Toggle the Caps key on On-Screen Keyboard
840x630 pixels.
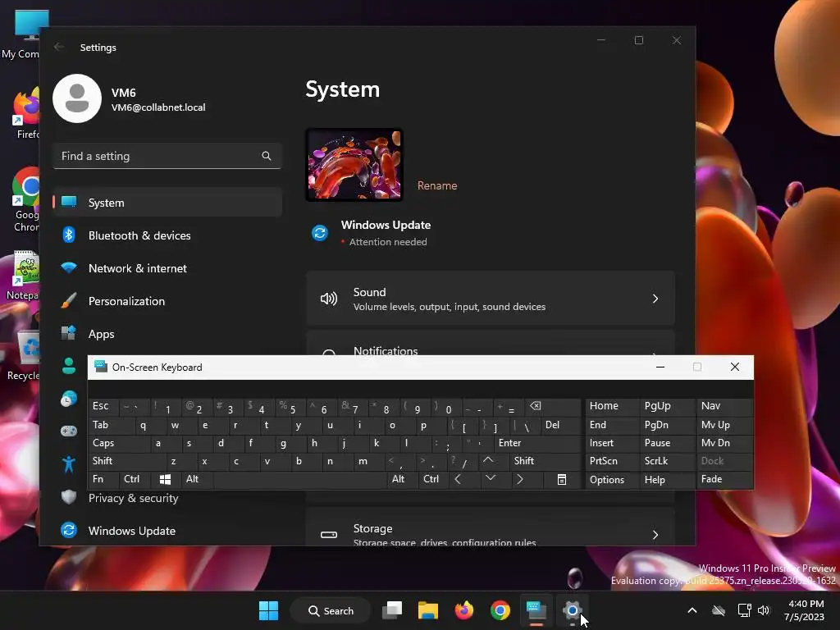(x=118, y=443)
